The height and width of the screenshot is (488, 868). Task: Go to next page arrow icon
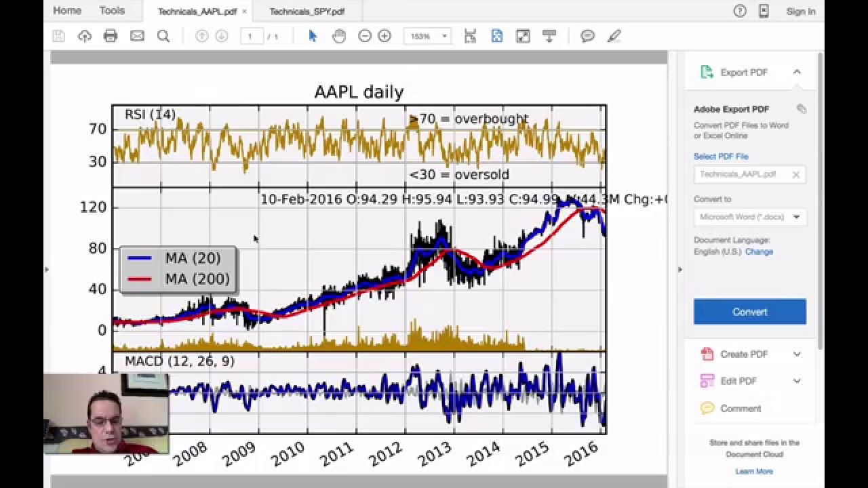(x=221, y=36)
